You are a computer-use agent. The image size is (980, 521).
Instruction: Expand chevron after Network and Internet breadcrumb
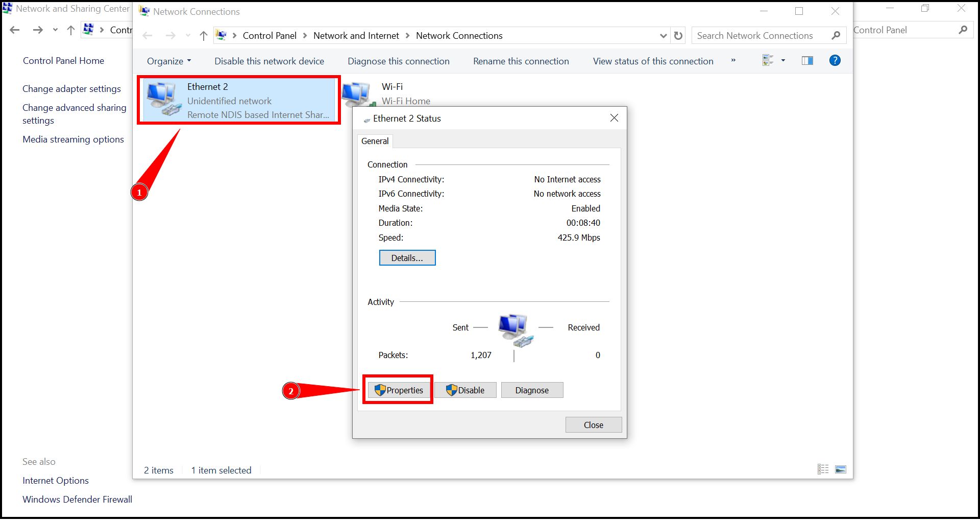(407, 36)
